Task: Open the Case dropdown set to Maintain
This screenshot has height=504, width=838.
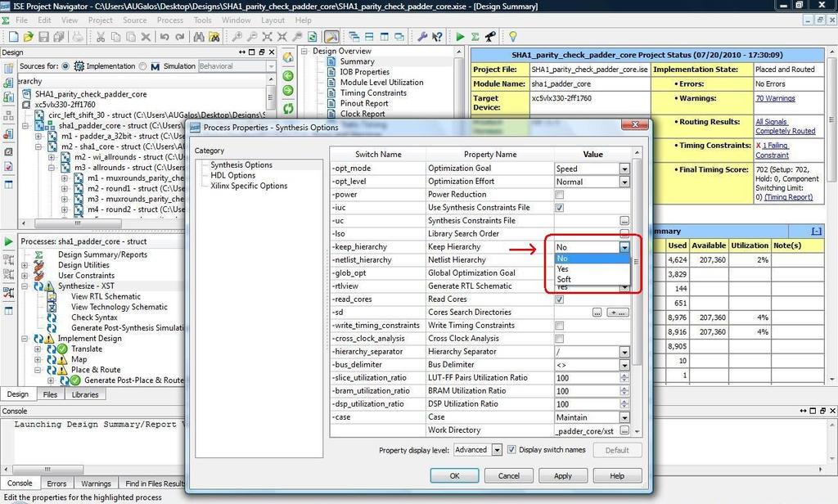Action: [x=624, y=417]
